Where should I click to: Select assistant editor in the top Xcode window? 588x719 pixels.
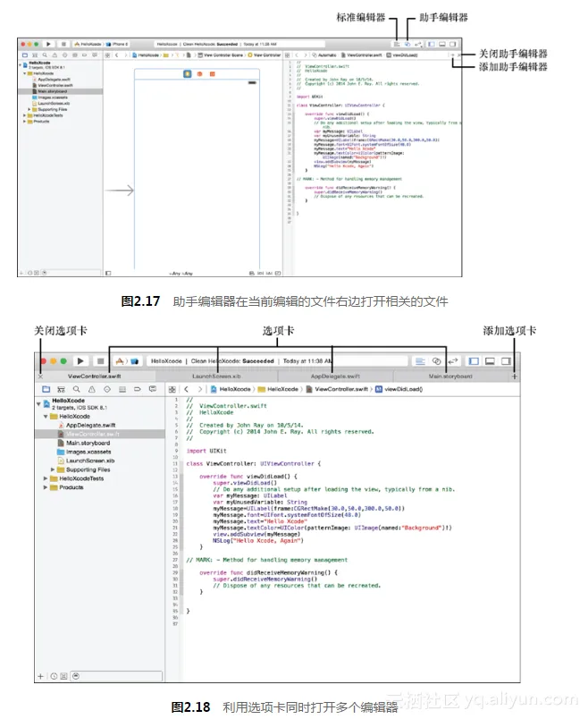pos(407,44)
